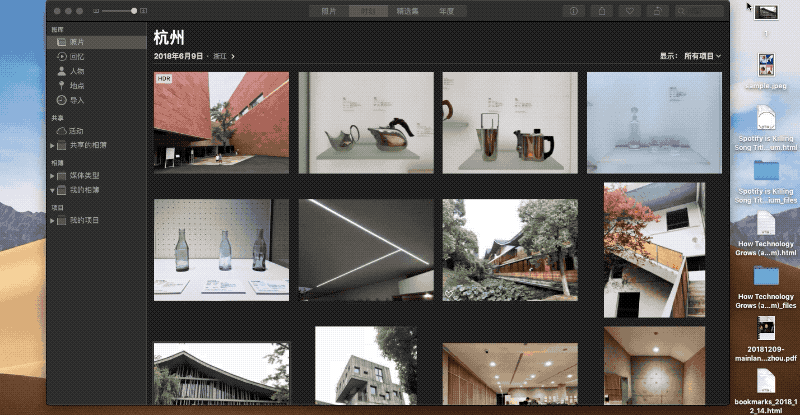Screen dimensions: 800x415
Task: Select 我的相簿 in sidebar
Action: pos(96,190)
